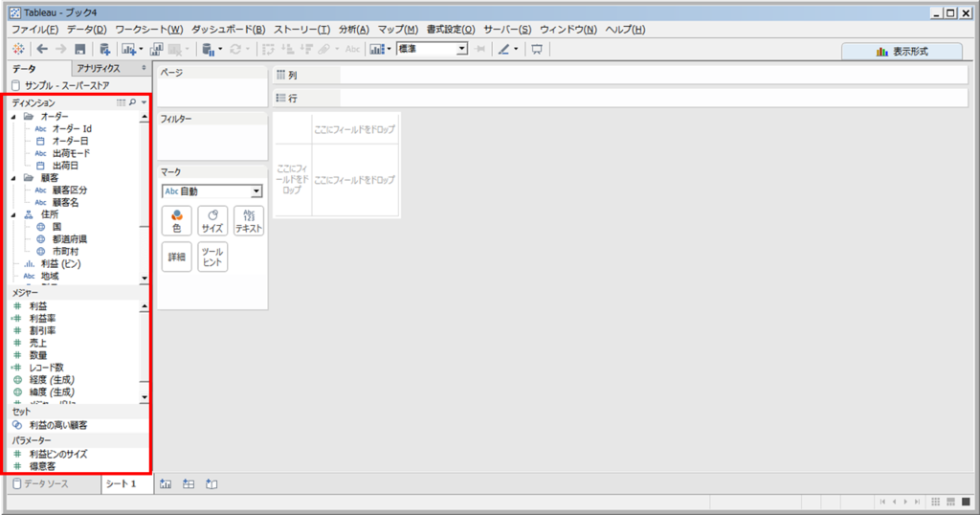Click measures list scroll down arrow
This screenshot has width=980, height=515.
(x=145, y=397)
